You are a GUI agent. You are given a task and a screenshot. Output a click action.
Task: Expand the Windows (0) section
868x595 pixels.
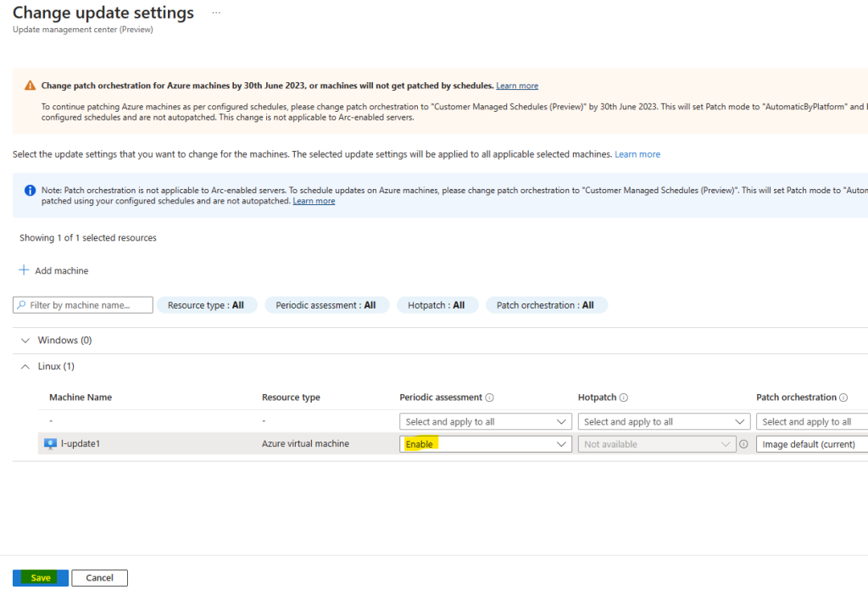tap(25, 341)
